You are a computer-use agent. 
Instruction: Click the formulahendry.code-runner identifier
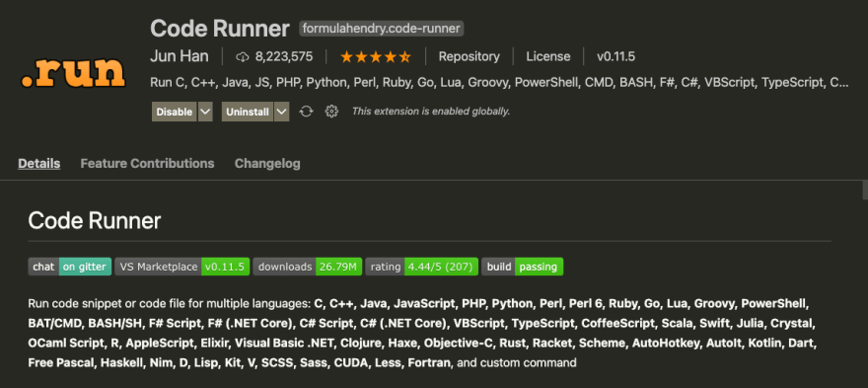coord(382,29)
